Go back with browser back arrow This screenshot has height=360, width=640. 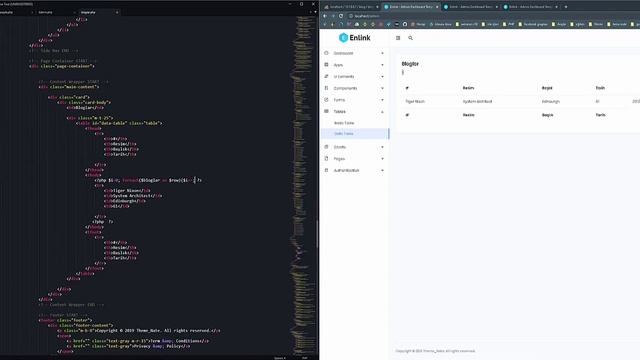click(x=325, y=16)
